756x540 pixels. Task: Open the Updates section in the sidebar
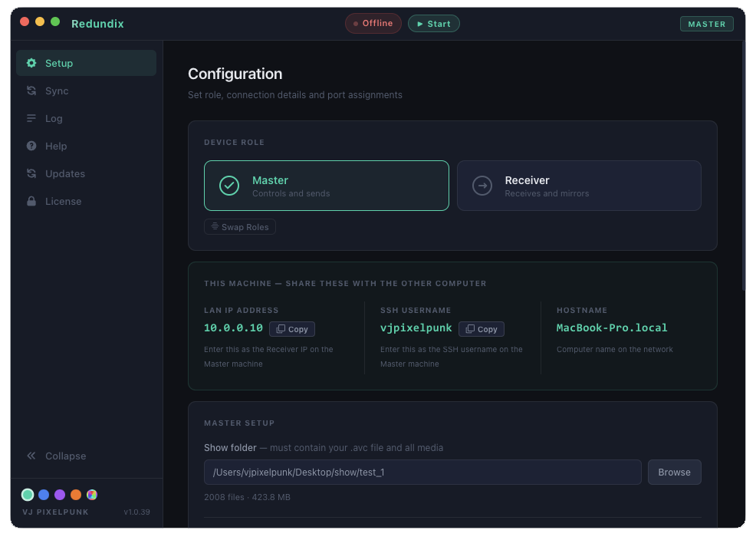(x=87, y=173)
